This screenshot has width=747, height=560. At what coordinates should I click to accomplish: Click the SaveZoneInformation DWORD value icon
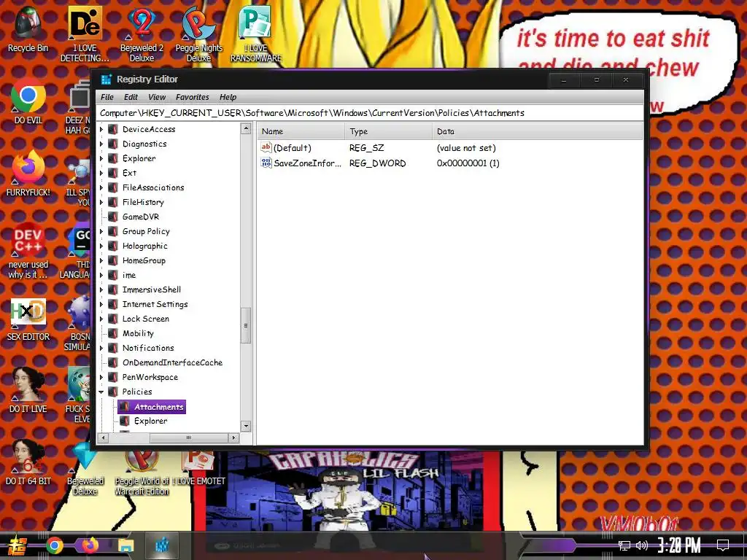click(266, 163)
